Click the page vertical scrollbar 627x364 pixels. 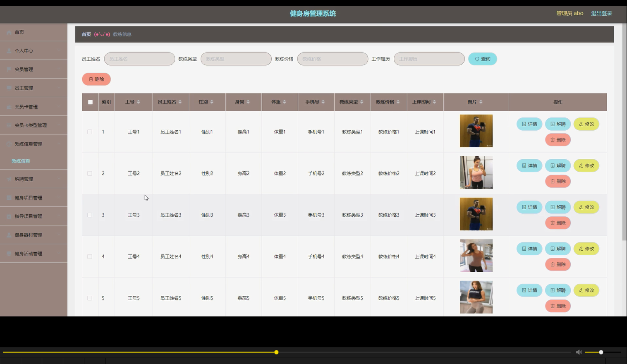pyautogui.click(x=624, y=132)
